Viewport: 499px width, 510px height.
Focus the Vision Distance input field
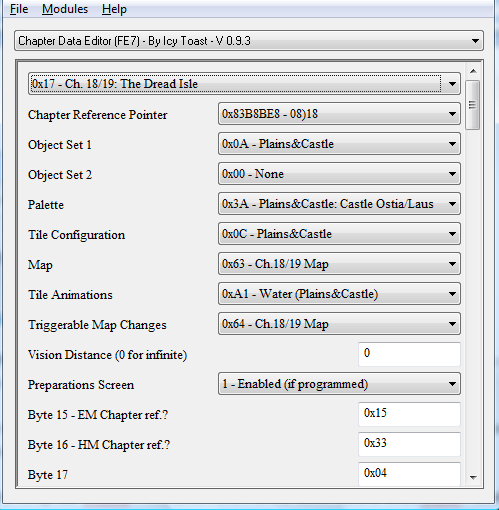(409, 354)
